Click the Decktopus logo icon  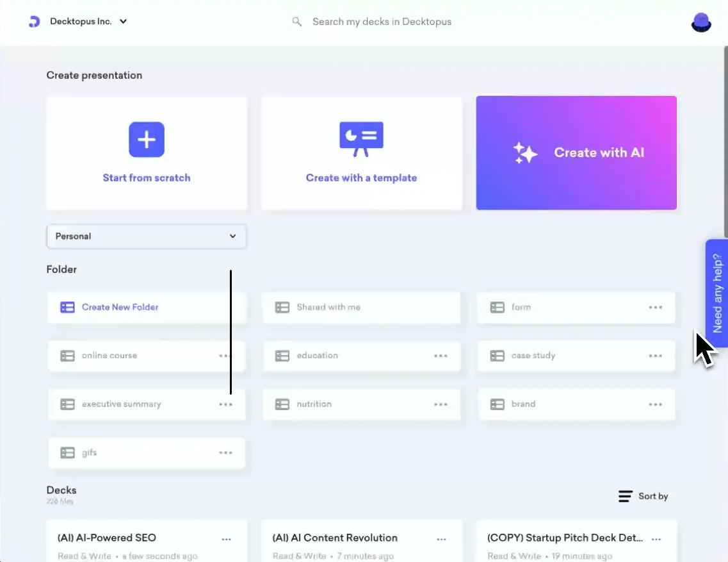click(x=33, y=21)
